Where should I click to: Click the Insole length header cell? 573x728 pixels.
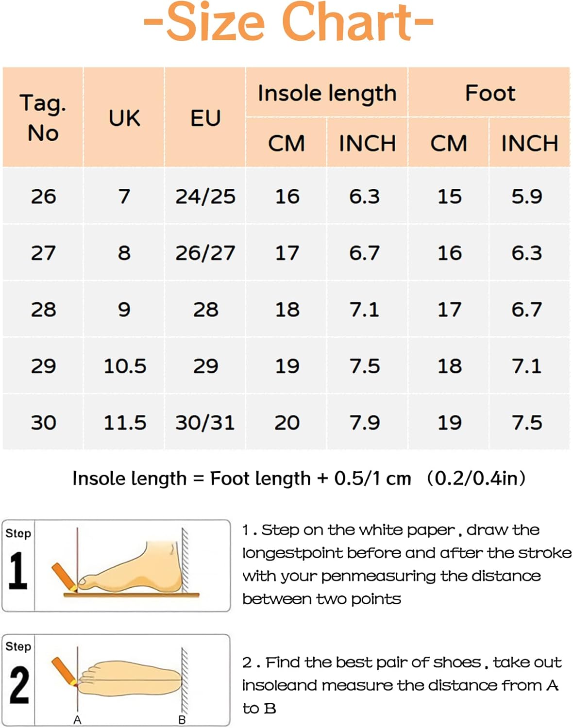tap(327, 93)
